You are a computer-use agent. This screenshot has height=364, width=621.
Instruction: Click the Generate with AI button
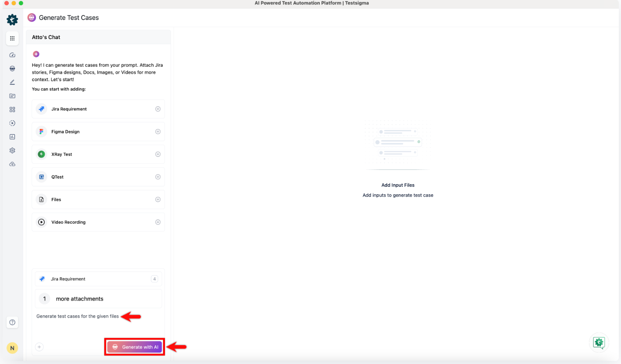(135, 347)
